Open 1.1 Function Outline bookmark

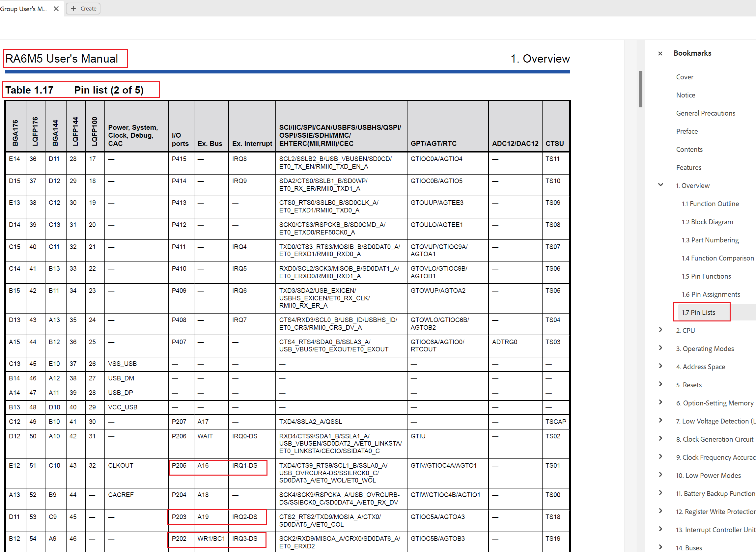pos(710,204)
